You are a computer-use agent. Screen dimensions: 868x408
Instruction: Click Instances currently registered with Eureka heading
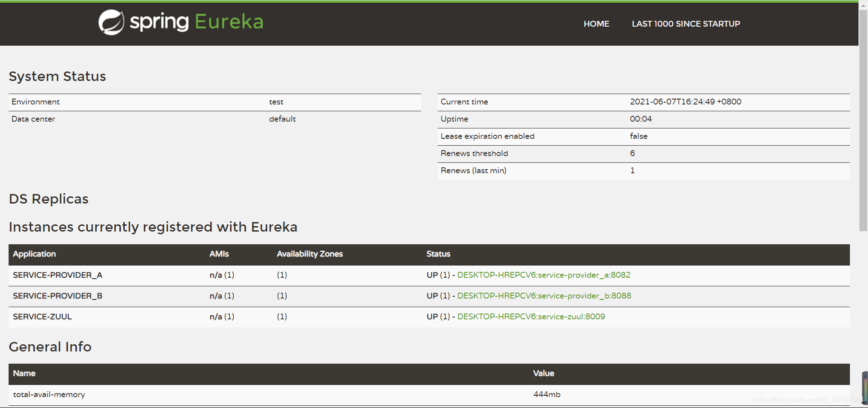point(153,227)
